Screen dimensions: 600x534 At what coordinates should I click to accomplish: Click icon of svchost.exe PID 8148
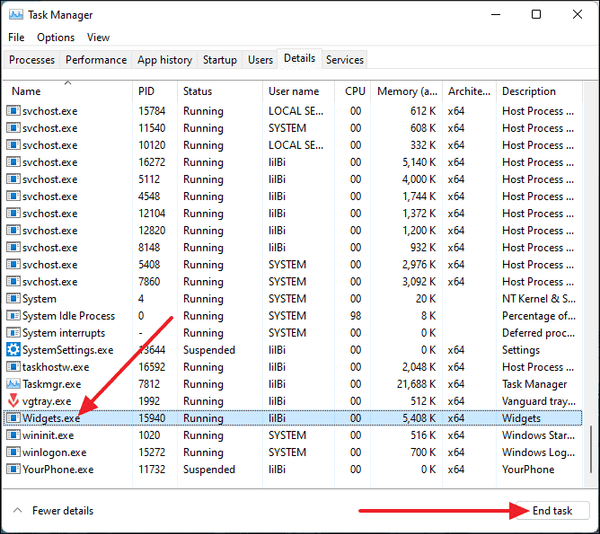(x=13, y=247)
